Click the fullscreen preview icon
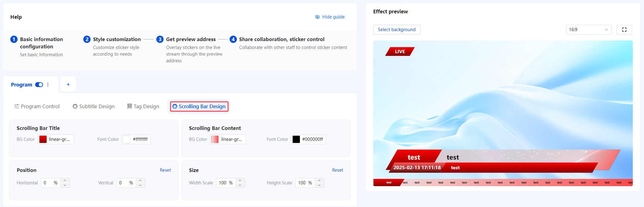 (624, 30)
